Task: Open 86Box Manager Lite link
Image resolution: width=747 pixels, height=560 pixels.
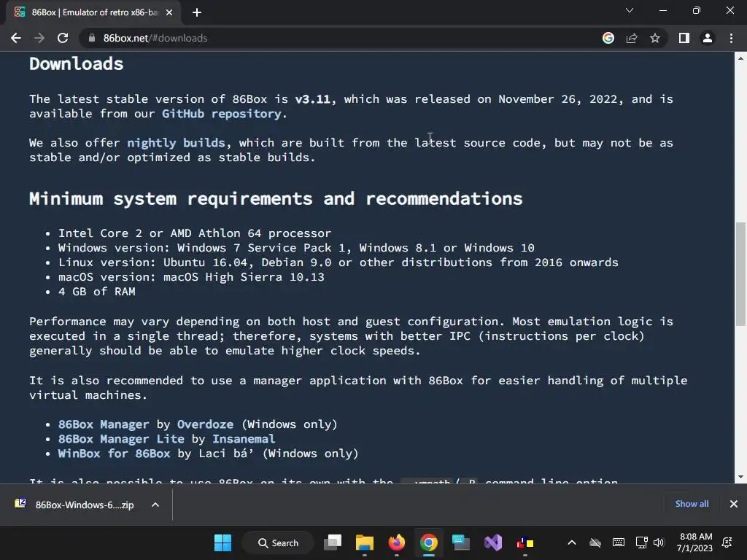Action: point(121,439)
